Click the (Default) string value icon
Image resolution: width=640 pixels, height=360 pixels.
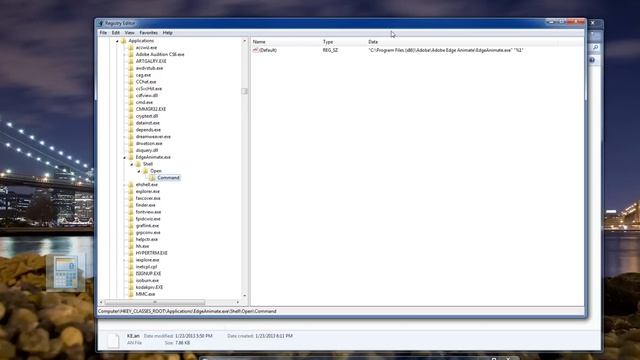tap(256, 50)
